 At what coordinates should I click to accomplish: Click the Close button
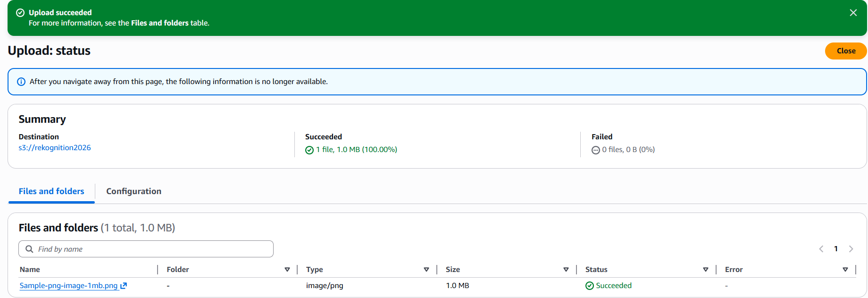[x=845, y=51]
